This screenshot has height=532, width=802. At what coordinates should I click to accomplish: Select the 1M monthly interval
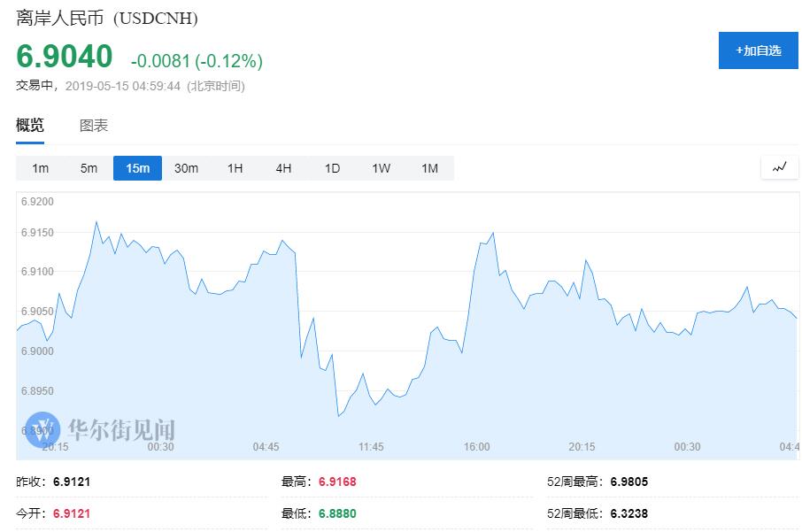click(429, 168)
